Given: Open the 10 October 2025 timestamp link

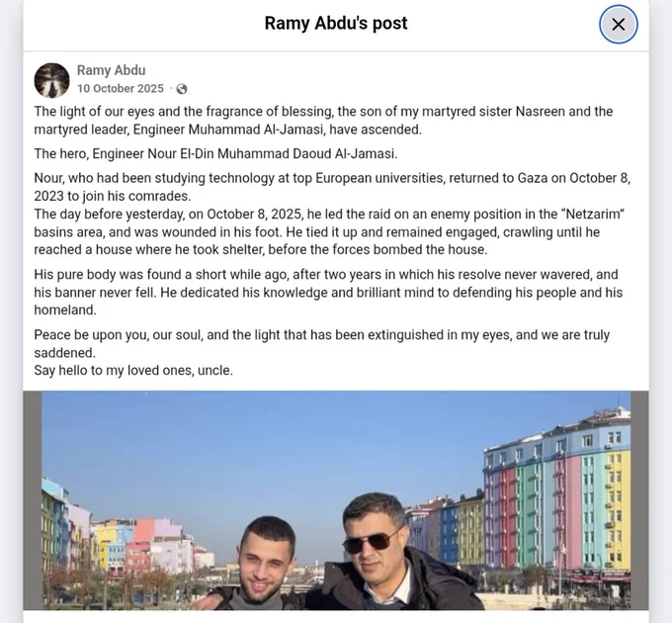Looking at the screenshot, I should pos(121,88).
